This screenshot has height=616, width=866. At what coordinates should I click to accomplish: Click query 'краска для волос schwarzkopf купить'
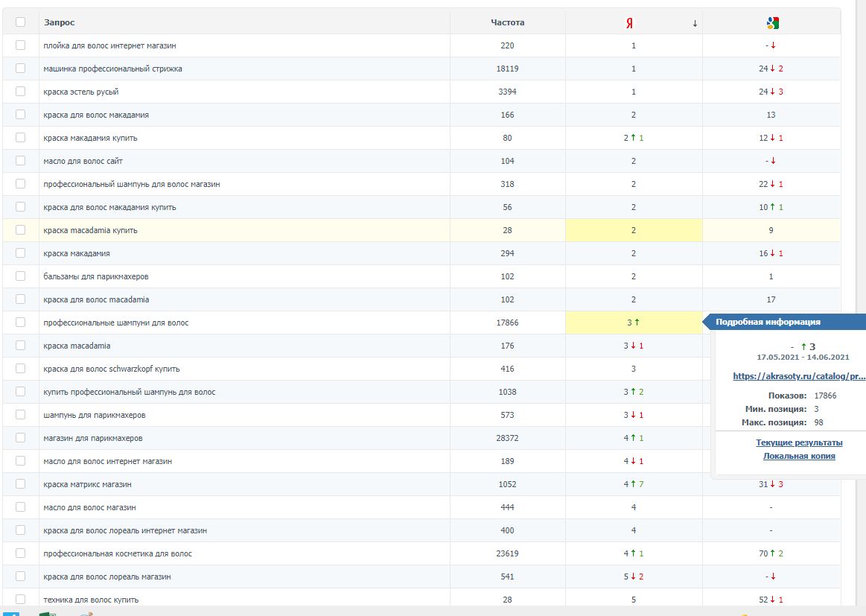click(112, 369)
